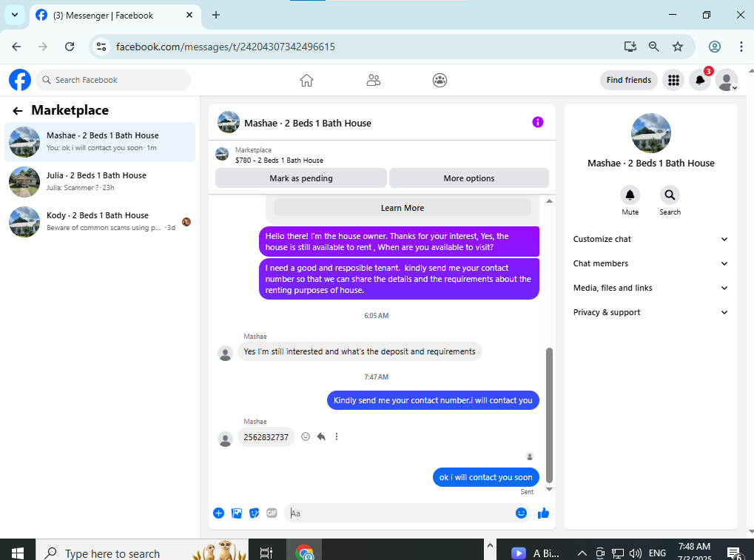754x560 pixels.
Task: Open more actions plus icon in composer
Action: [x=218, y=513]
